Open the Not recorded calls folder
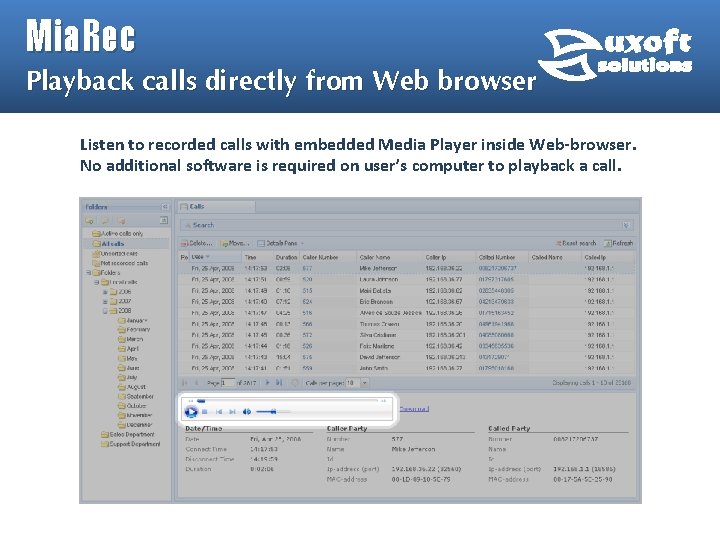This screenshot has height=540, width=720. pyautogui.click(x=120, y=263)
